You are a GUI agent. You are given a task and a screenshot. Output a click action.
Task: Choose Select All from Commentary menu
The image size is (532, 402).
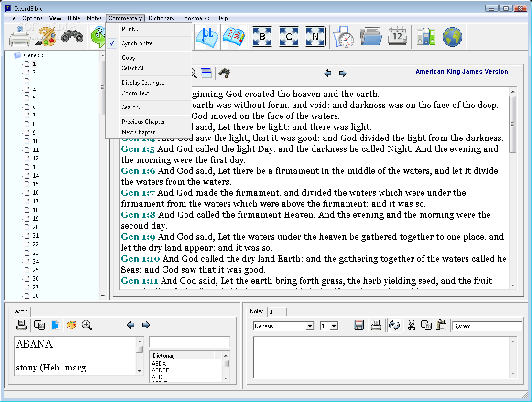point(149,68)
